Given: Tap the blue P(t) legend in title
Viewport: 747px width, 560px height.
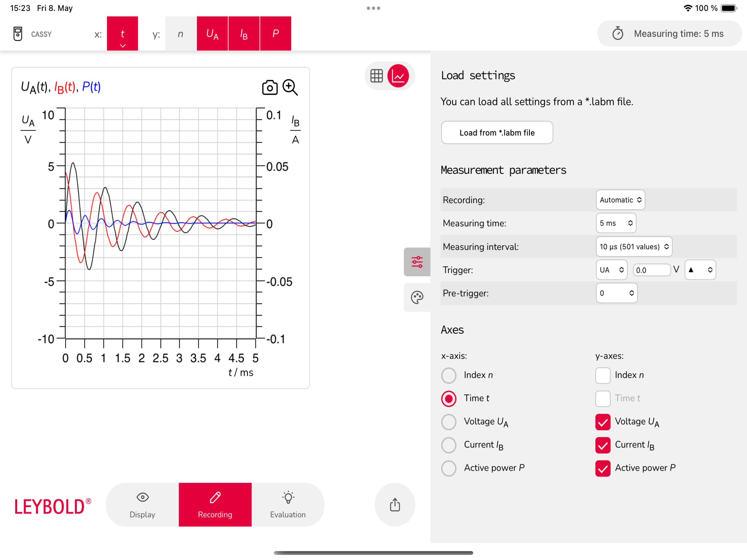Looking at the screenshot, I should (x=91, y=87).
